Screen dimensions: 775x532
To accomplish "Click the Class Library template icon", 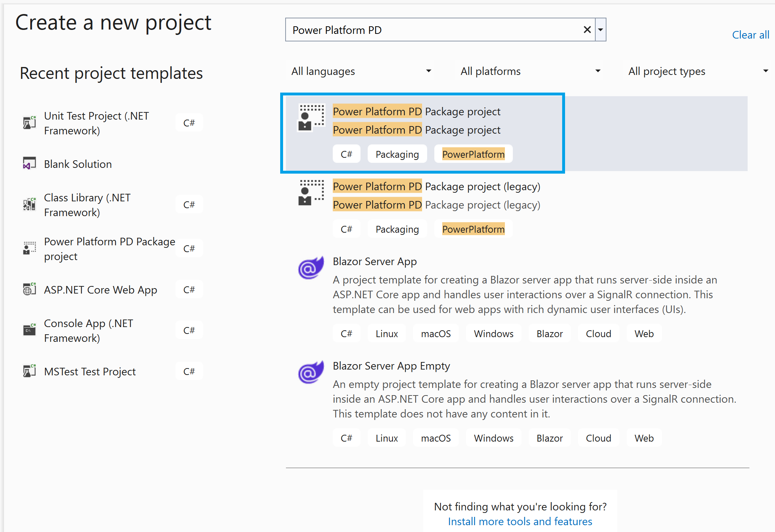I will click(30, 205).
